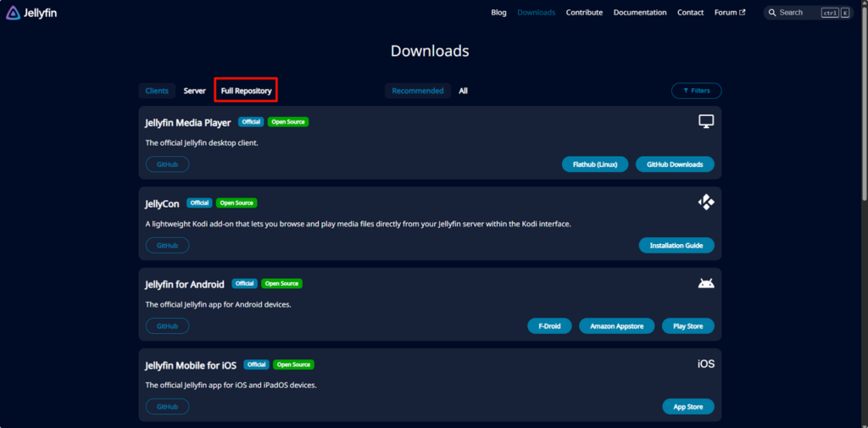Open GitHub link for Jellyfin Media Player
The height and width of the screenshot is (428, 868).
click(167, 164)
